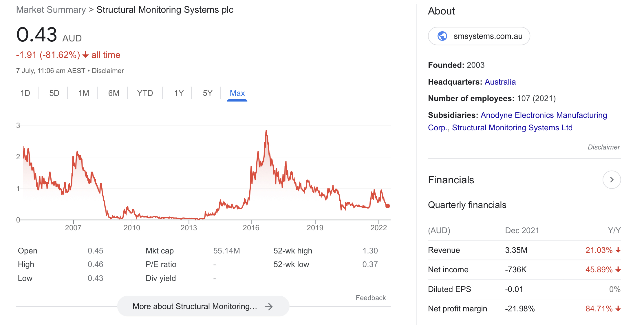The width and height of the screenshot is (644, 325).
Task: Select the 1D time range tab
Action: [25, 93]
